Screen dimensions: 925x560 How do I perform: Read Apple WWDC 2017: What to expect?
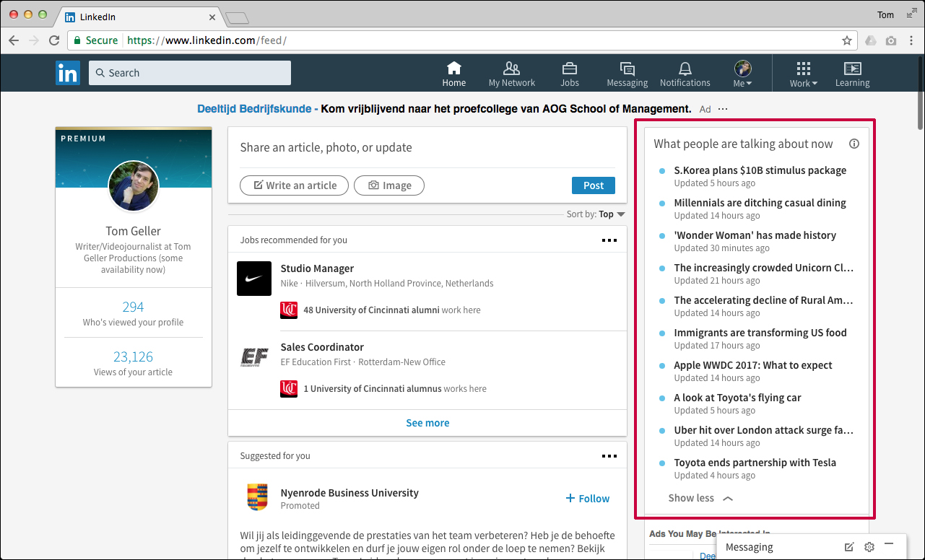753,365
